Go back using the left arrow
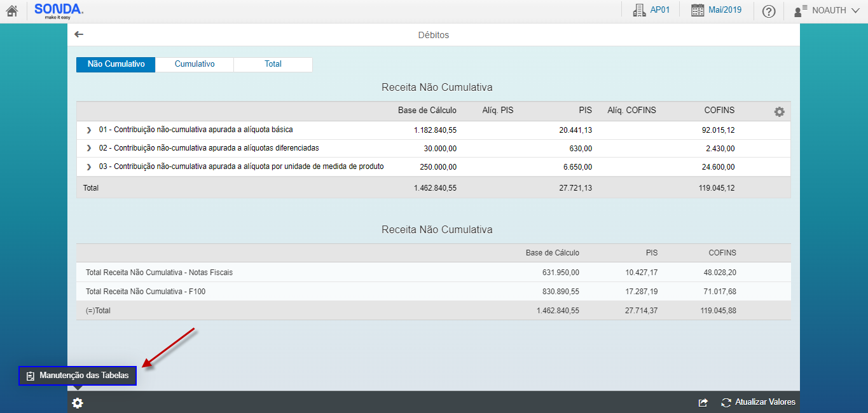The image size is (868, 413). click(x=79, y=35)
